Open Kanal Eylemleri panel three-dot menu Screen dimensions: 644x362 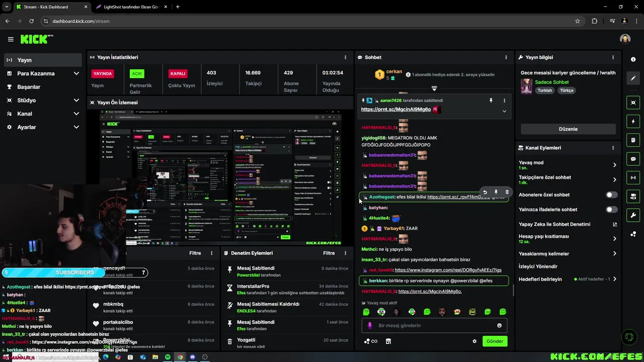coord(613,148)
